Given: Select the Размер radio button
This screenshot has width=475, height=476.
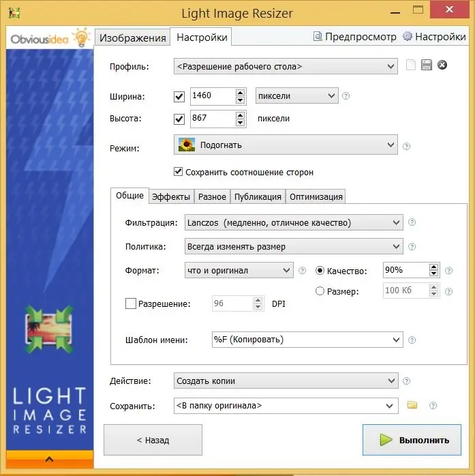Looking at the screenshot, I should pyautogui.click(x=320, y=291).
